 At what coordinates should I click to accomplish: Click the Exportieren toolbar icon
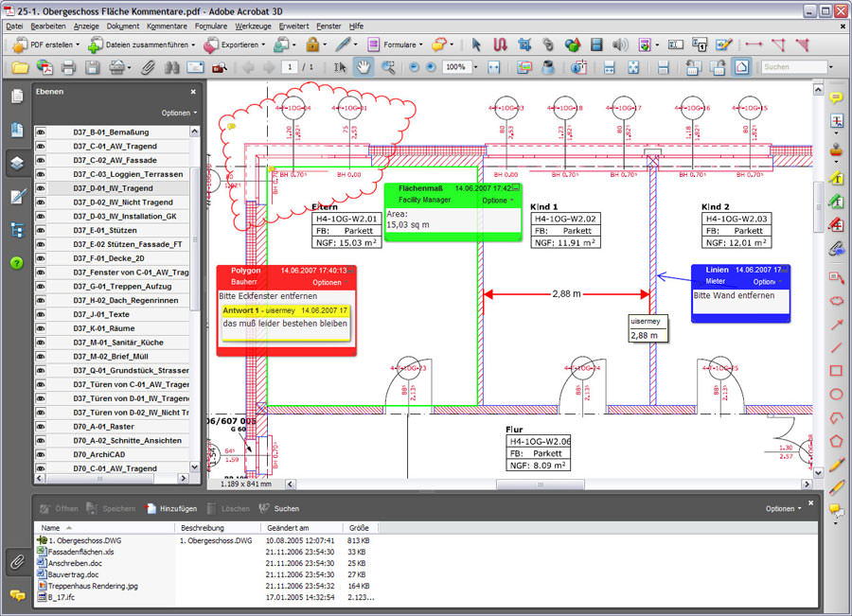(211, 44)
